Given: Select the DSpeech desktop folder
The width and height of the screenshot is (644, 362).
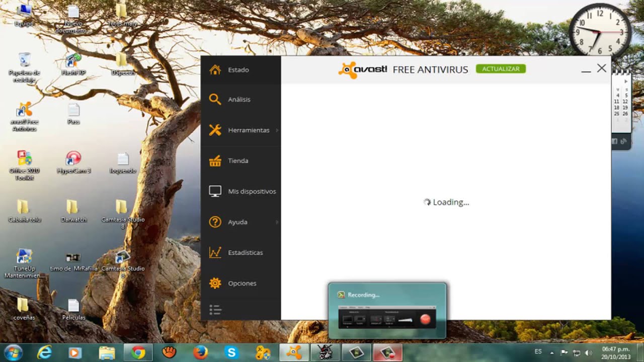Looking at the screenshot, I should (x=122, y=64).
